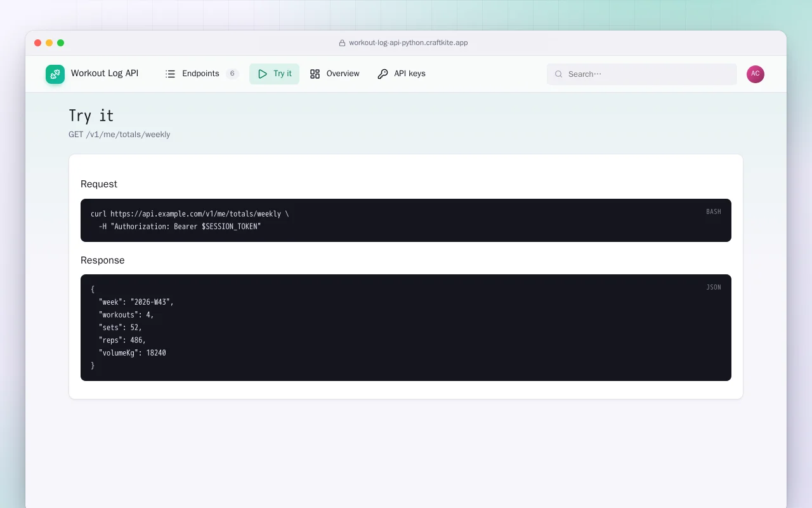Click the "workouts": 4 line
Screen dimensions: 812x508
[126, 315]
